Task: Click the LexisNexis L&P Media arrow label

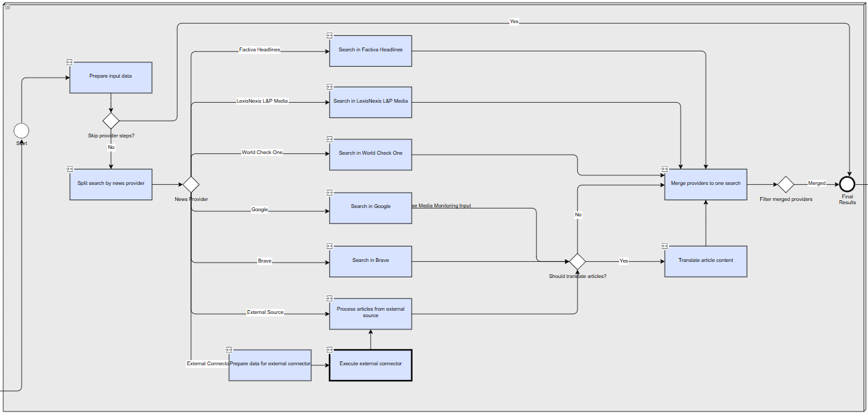Action: [262, 101]
